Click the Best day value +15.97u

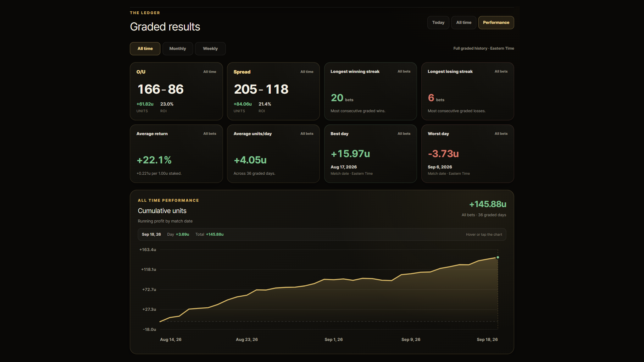(350, 154)
